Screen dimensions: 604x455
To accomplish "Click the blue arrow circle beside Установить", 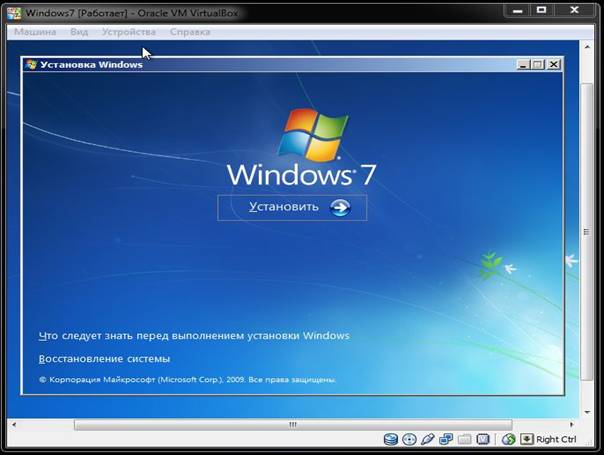I will pos(340,208).
